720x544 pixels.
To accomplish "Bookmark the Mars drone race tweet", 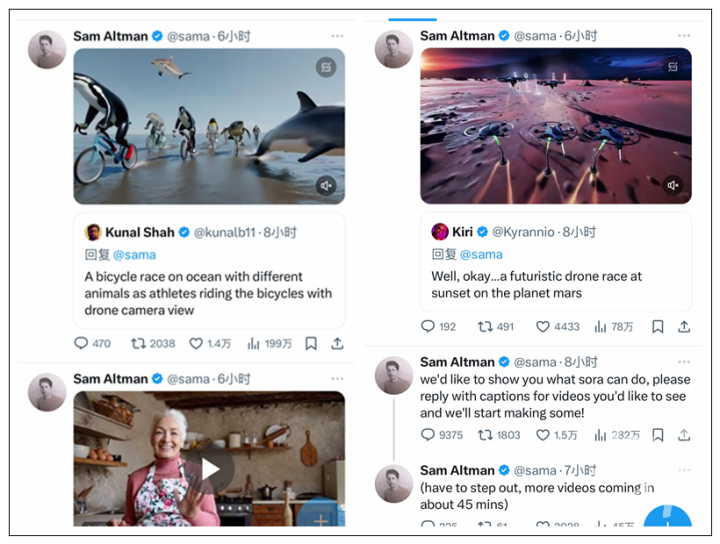I will coord(658,326).
